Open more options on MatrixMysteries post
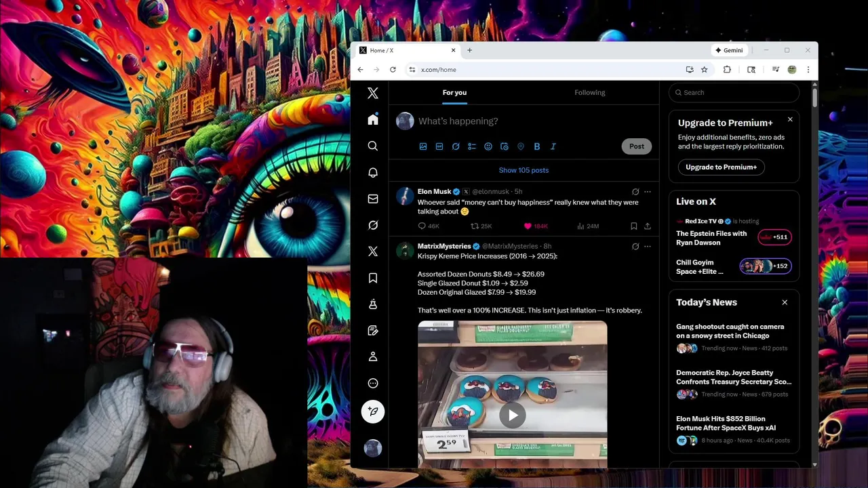The width and height of the screenshot is (868, 488). point(648,247)
